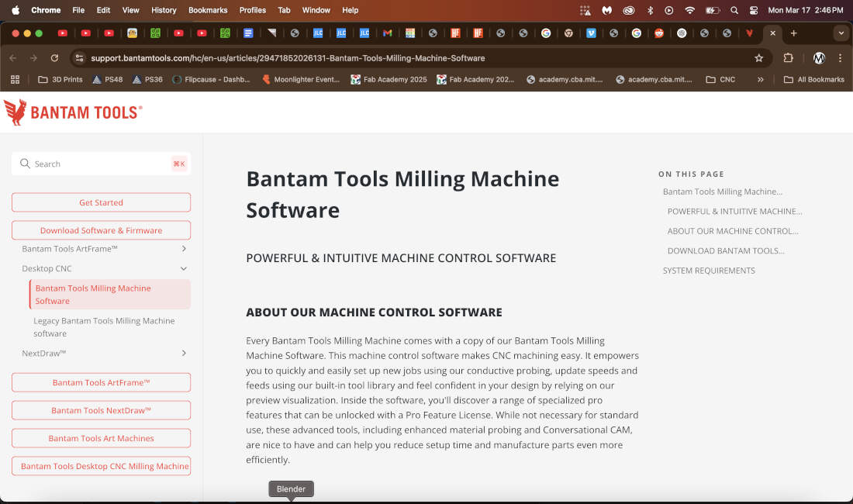The width and height of the screenshot is (853, 504).
Task: Open the Chrome File menu
Action: click(78, 10)
